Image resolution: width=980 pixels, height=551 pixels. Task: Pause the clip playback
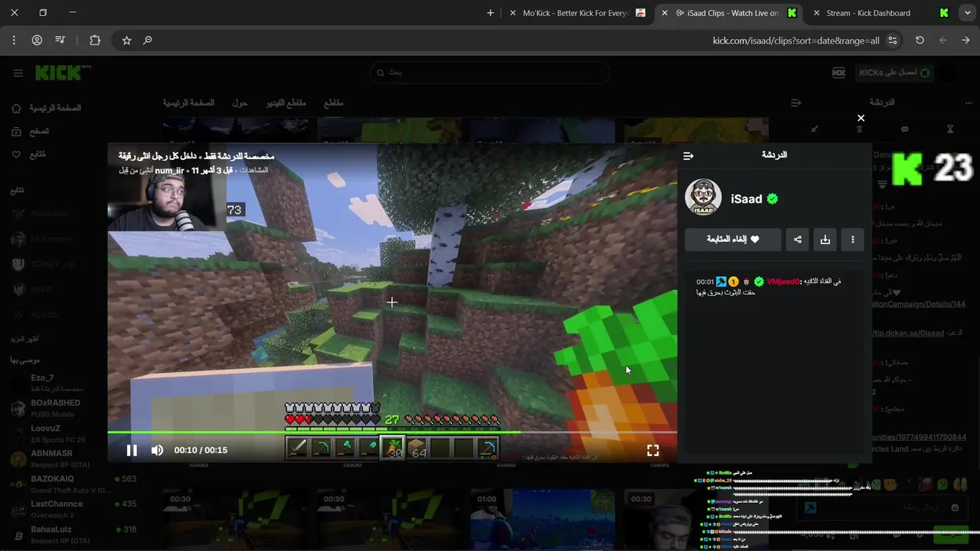click(132, 450)
